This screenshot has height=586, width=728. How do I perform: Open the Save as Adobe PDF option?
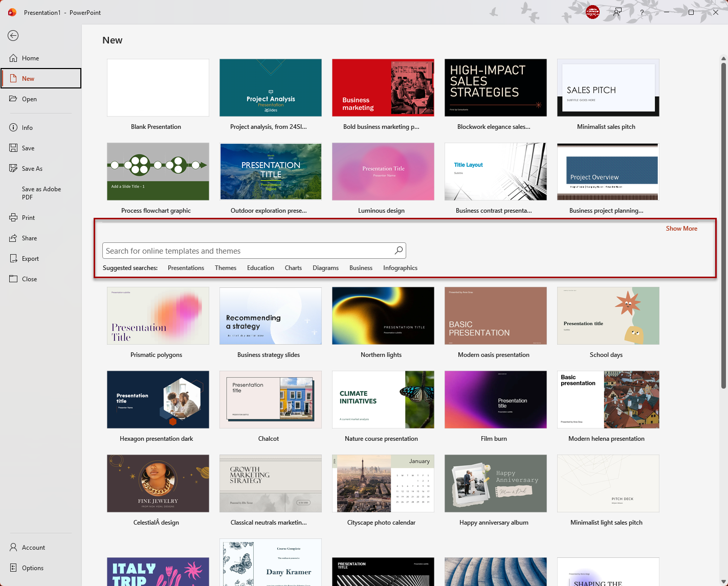pos(41,193)
